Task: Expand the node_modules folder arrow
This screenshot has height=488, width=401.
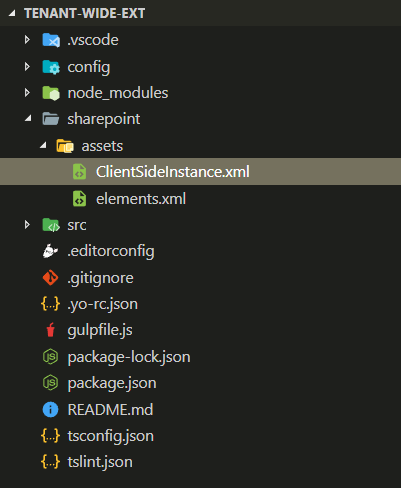Action: click(27, 93)
